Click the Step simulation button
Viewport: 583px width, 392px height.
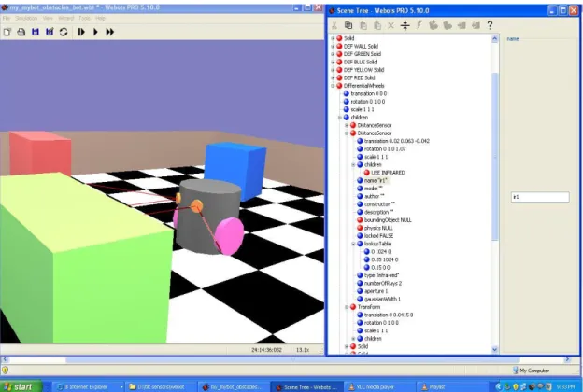81,32
